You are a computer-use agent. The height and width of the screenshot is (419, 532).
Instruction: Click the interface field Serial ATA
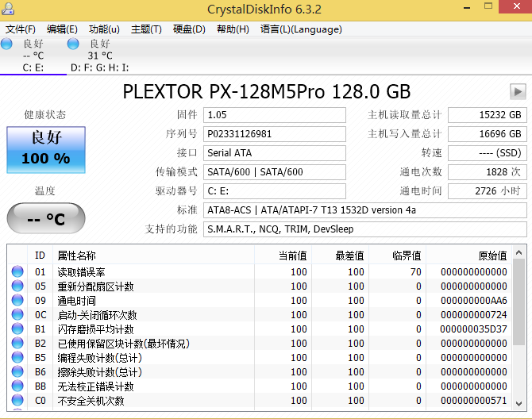(x=275, y=153)
